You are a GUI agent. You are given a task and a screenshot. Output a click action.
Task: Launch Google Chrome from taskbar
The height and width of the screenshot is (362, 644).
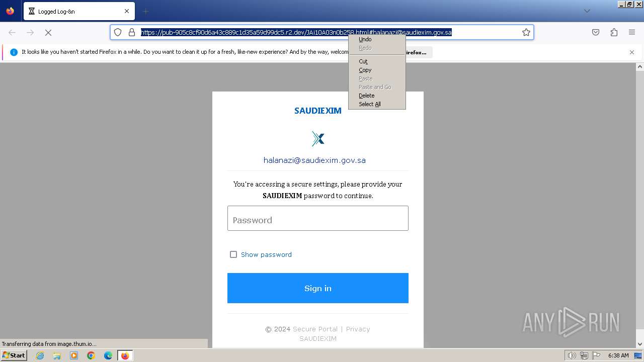[x=91, y=355]
